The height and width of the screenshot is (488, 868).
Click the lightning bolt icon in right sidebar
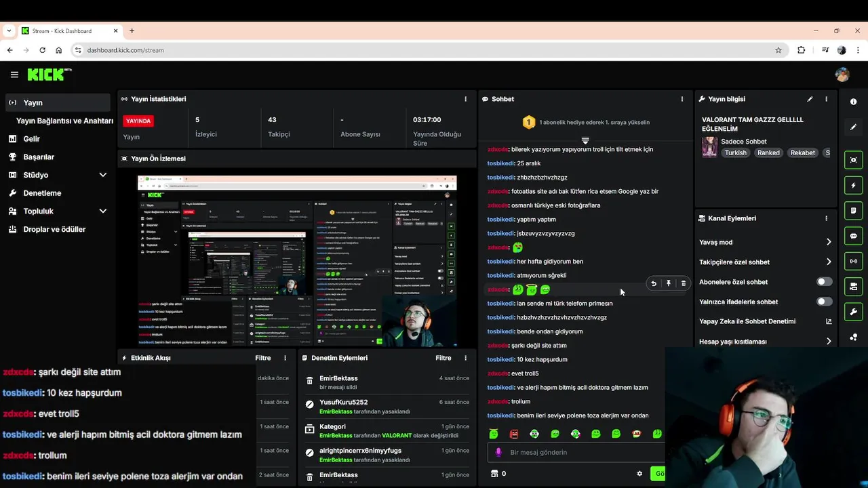click(853, 185)
